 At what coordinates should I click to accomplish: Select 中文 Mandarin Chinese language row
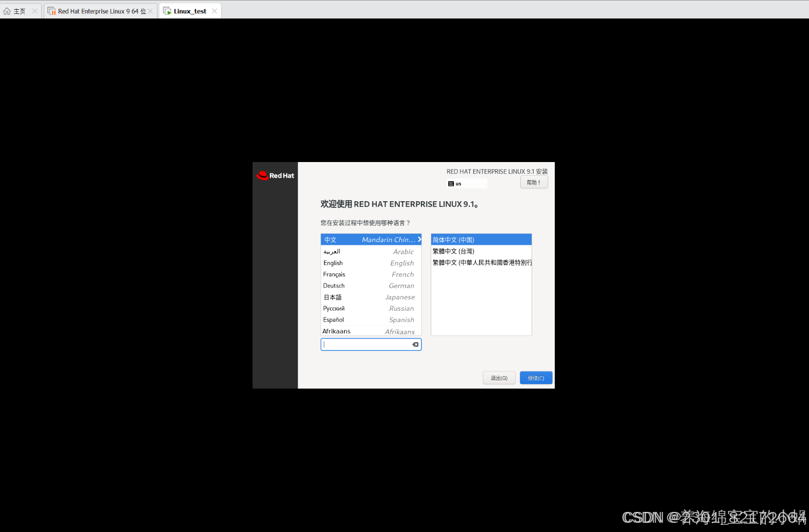click(371, 240)
